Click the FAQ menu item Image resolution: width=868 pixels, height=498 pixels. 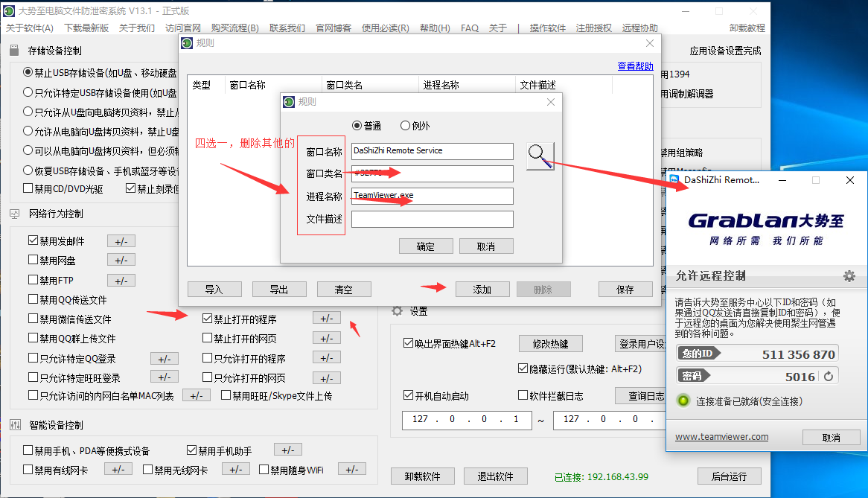click(x=470, y=28)
